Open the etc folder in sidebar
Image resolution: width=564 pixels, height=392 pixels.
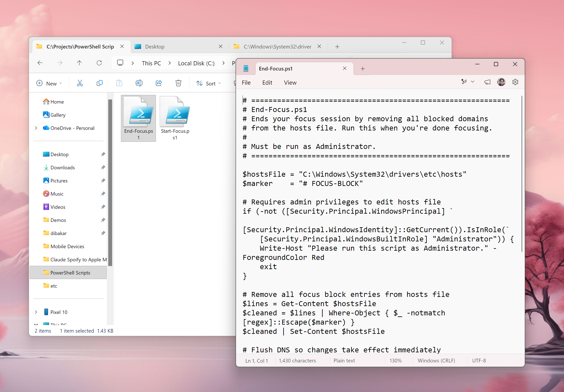54,286
